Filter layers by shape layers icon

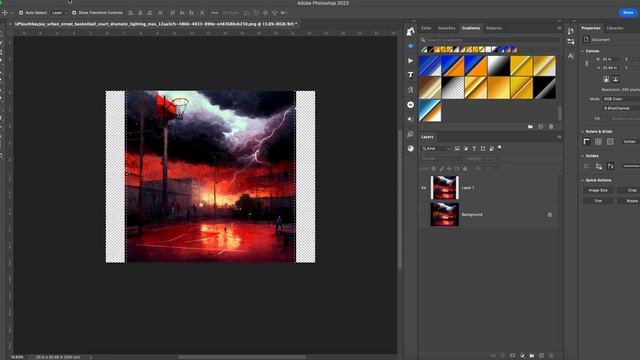tap(483, 149)
